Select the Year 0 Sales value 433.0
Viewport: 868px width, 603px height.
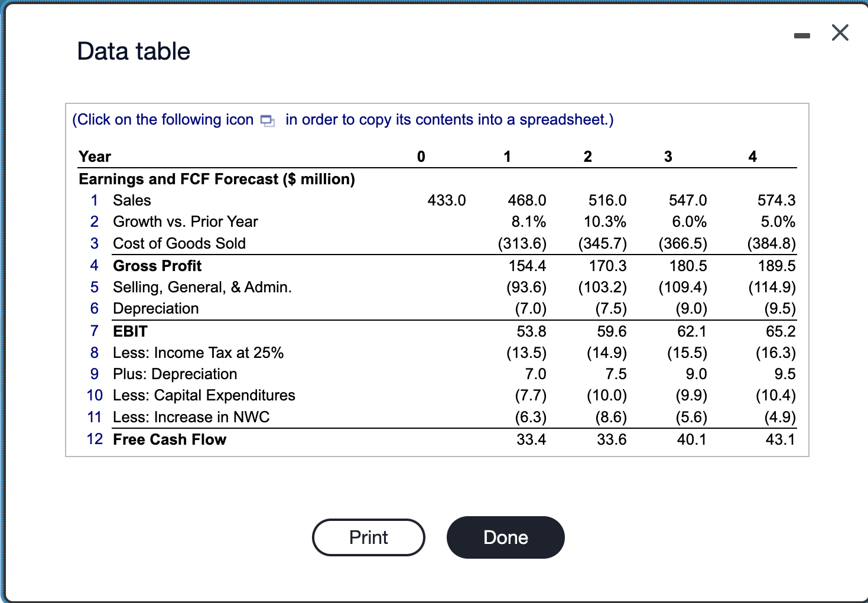point(447,200)
